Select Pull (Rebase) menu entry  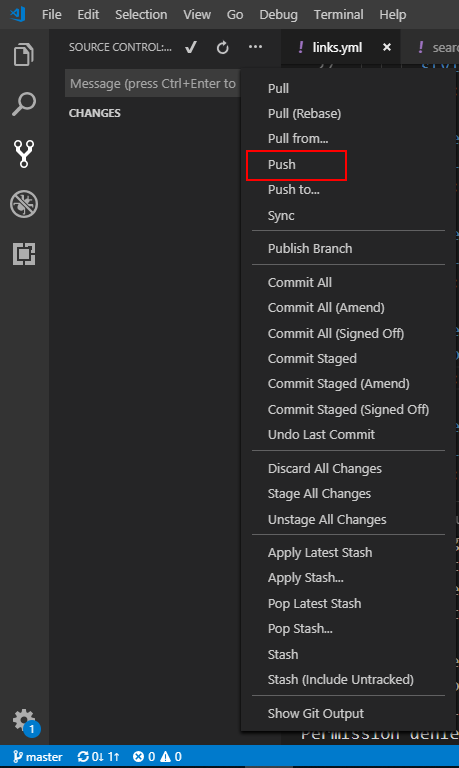pyautogui.click(x=304, y=114)
